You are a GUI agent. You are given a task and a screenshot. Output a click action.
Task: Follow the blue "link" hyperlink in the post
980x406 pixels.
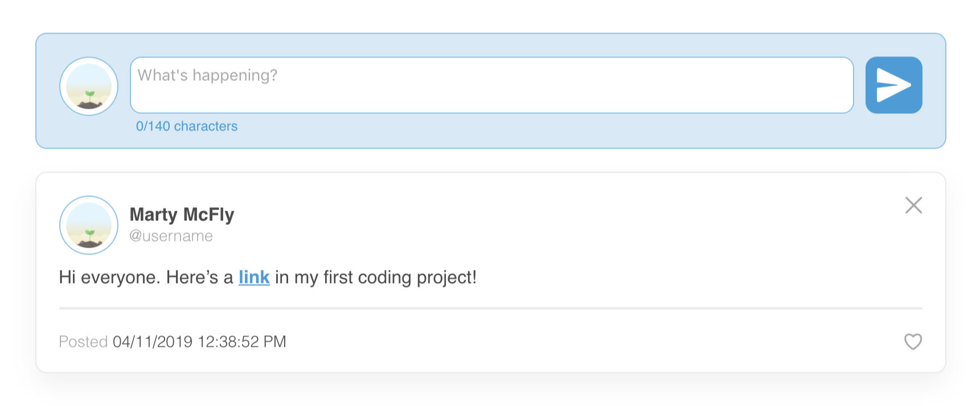click(254, 277)
